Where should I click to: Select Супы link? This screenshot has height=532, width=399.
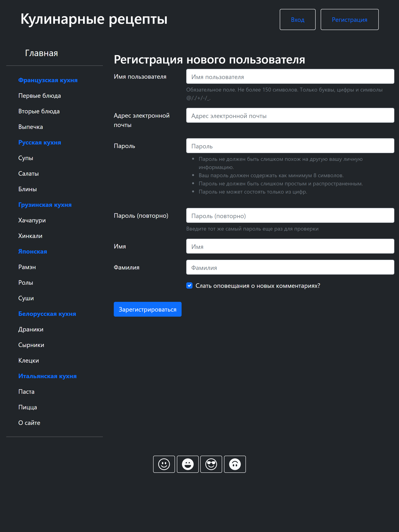(26, 158)
